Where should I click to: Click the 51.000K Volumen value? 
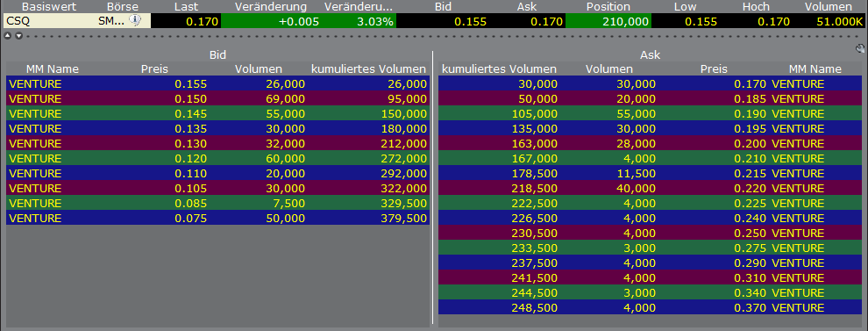[839, 22]
